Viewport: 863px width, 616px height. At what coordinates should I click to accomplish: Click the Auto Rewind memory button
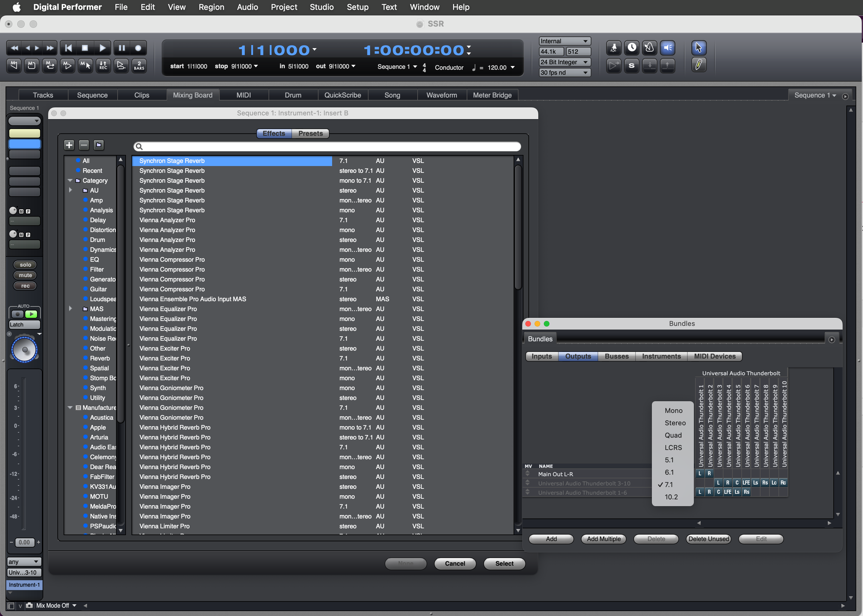click(x=14, y=66)
